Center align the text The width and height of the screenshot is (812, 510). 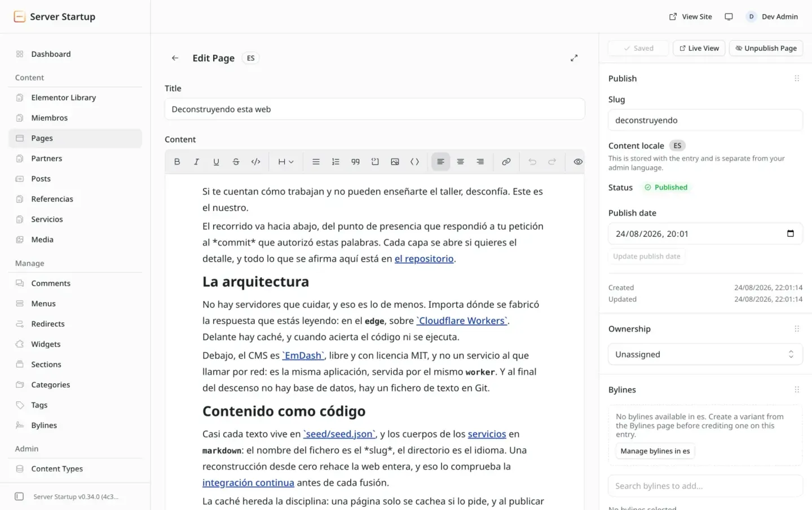click(x=460, y=162)
